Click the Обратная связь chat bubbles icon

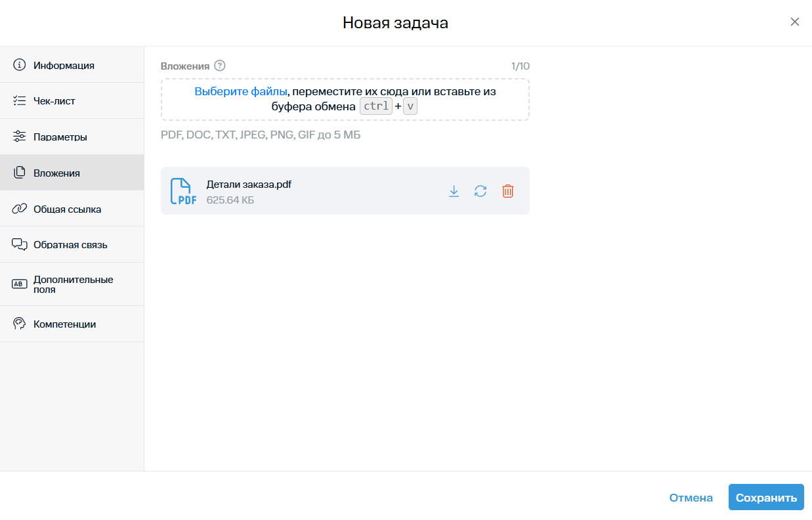(x=20, y=245)
